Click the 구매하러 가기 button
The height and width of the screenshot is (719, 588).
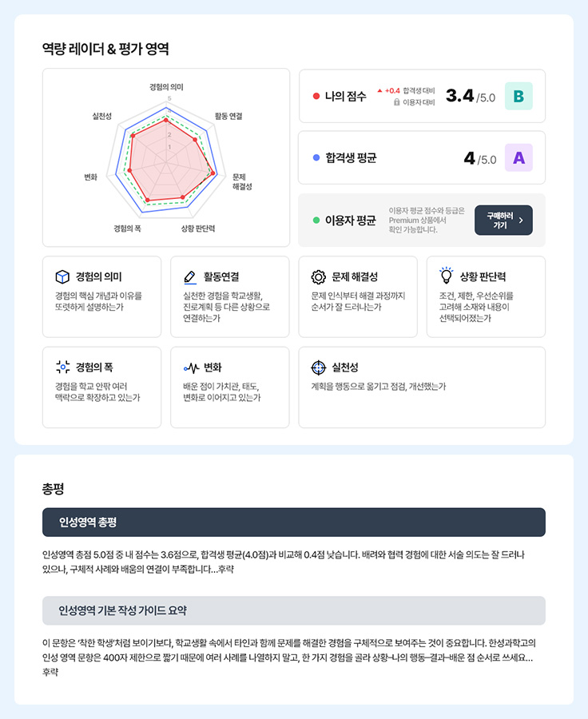point(503,220)
